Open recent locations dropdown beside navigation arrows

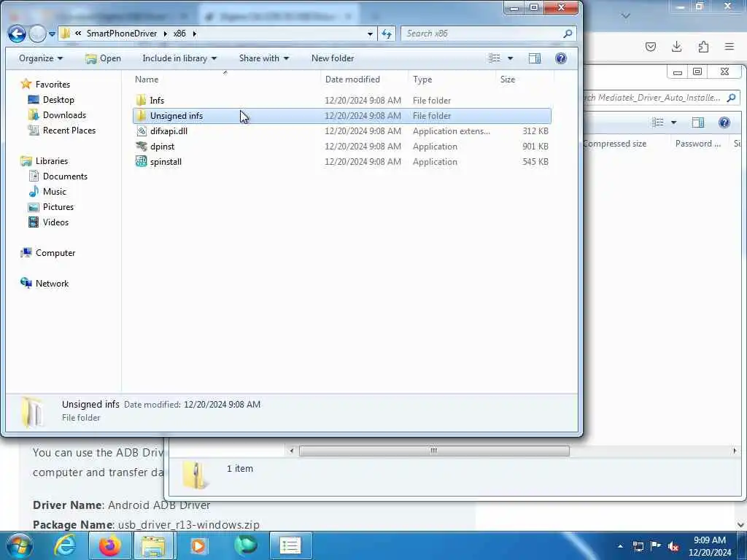(x=52, y=34)
